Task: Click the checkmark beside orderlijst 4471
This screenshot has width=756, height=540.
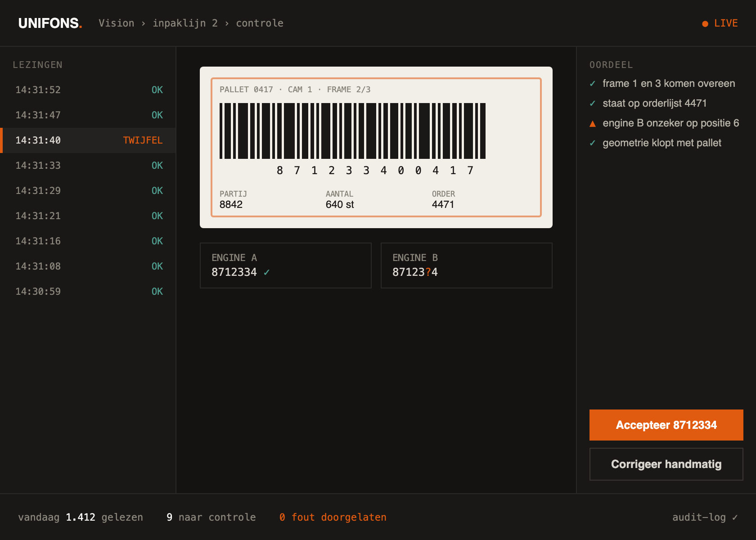Action: pos(593,103)
